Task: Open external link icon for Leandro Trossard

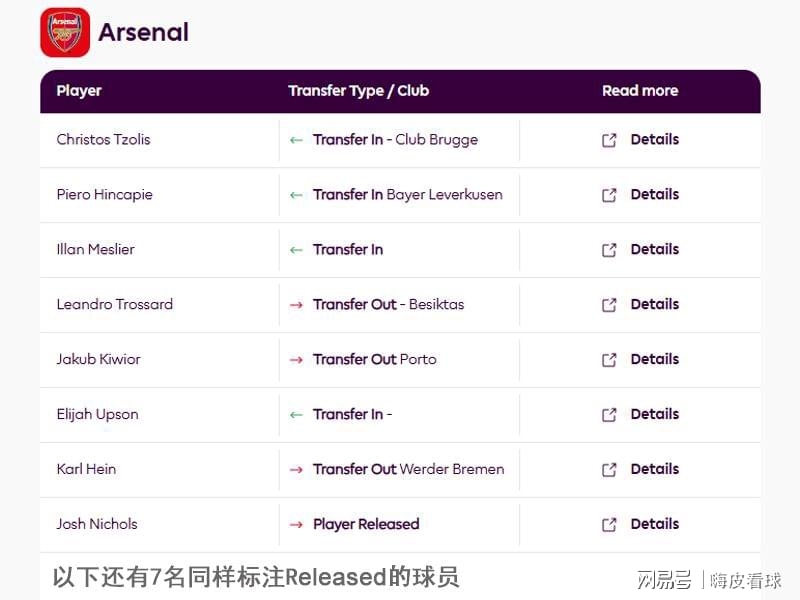Action: 609,305
